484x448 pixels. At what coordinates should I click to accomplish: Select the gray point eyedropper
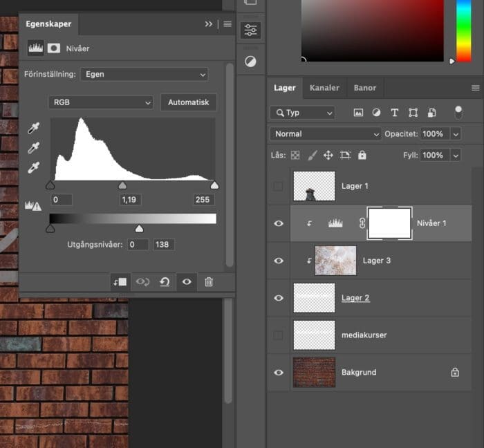coord(34,148)
